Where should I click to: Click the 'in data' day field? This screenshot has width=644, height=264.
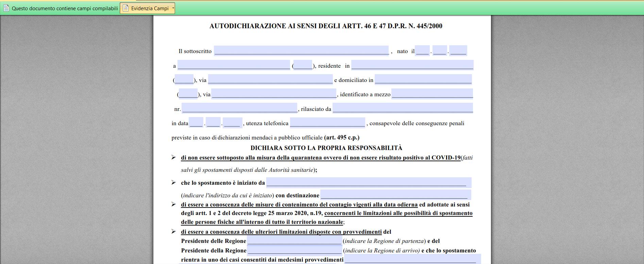click(196, 122)
